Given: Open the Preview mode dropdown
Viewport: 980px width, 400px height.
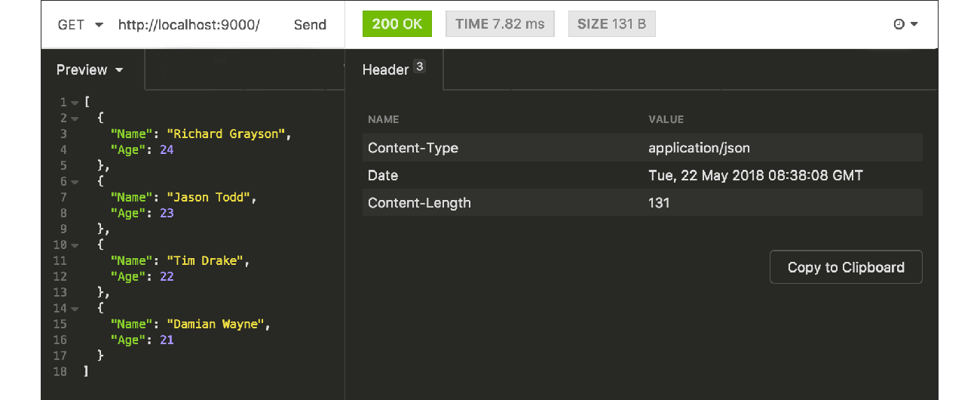Looking at the screenshot, I should point(90,69).
